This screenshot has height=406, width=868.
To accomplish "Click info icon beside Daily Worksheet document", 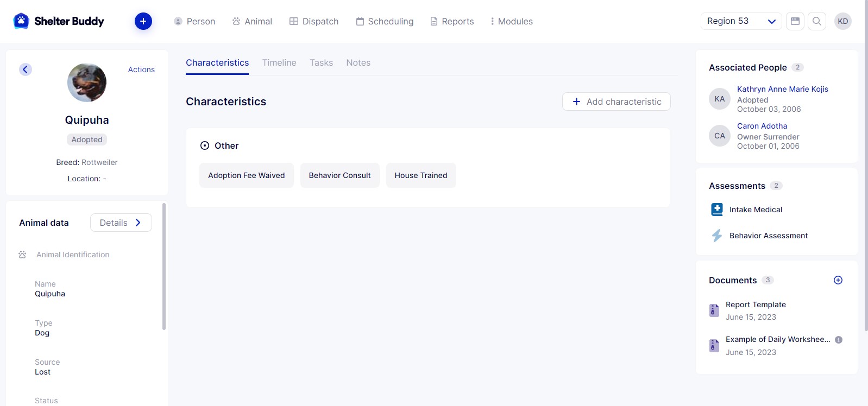I will pos(839,340).
